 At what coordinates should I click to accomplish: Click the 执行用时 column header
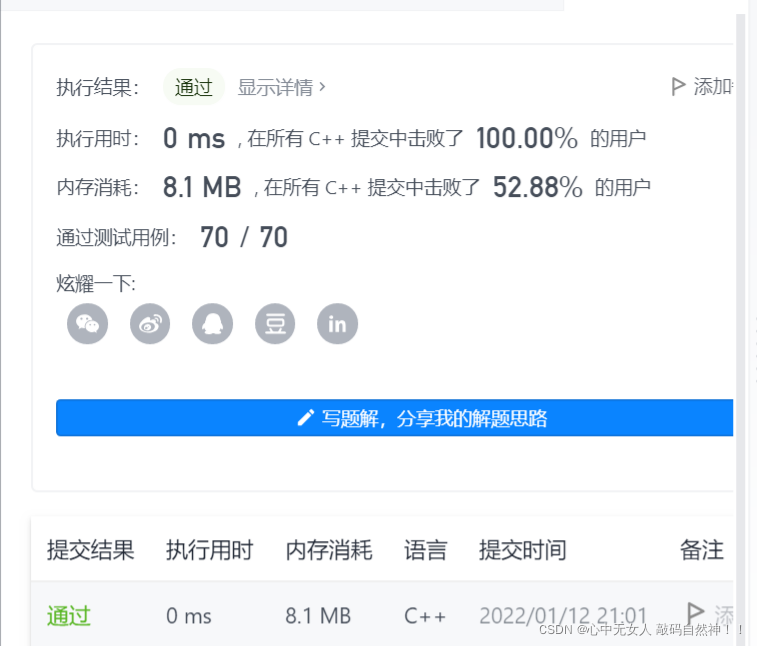[x=210, y=550]
